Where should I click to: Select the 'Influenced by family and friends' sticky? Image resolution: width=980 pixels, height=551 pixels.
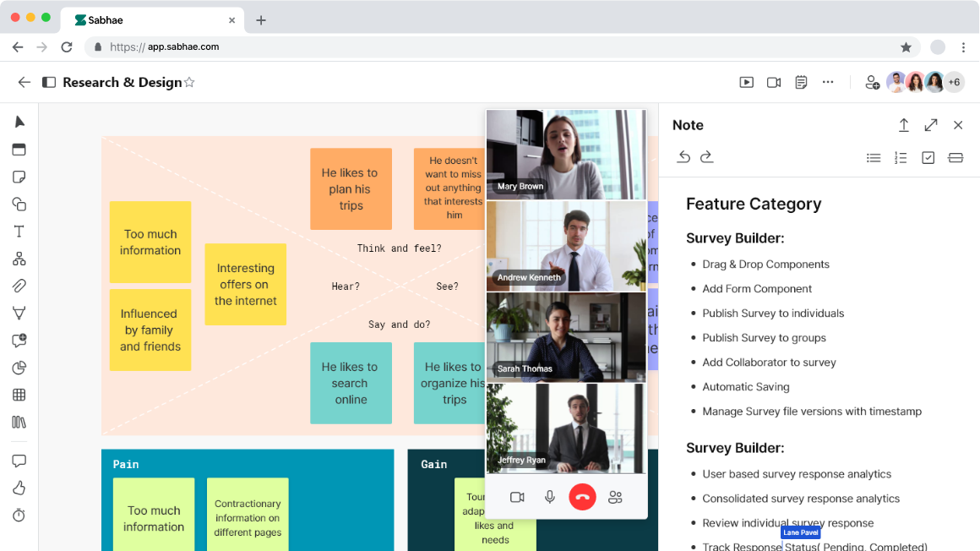pos(150,330)
